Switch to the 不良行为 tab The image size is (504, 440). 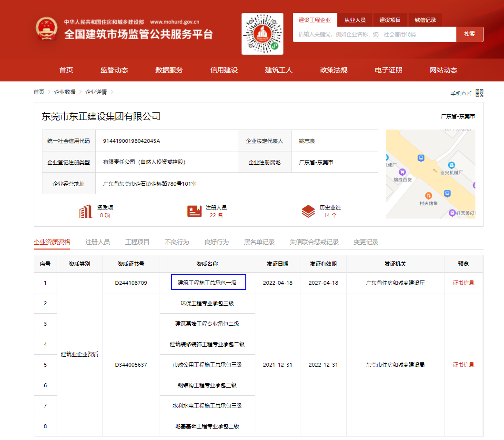177,242
